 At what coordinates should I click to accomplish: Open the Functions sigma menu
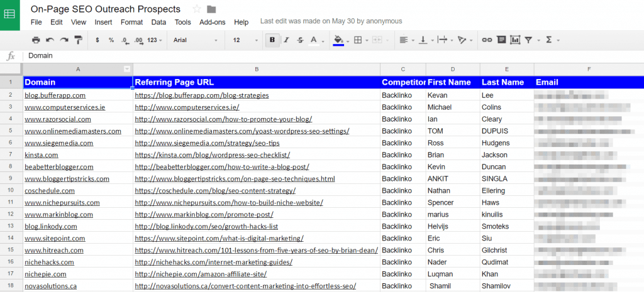(548, 40)
